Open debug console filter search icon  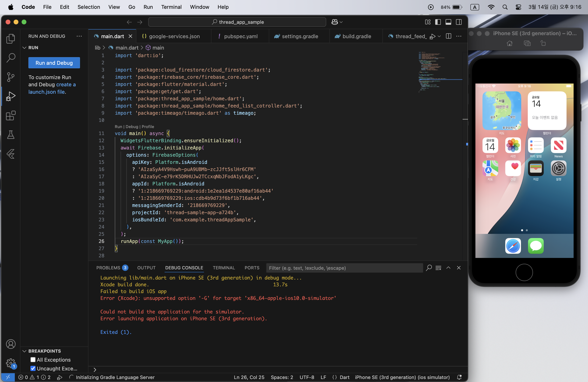pos(429,268)
